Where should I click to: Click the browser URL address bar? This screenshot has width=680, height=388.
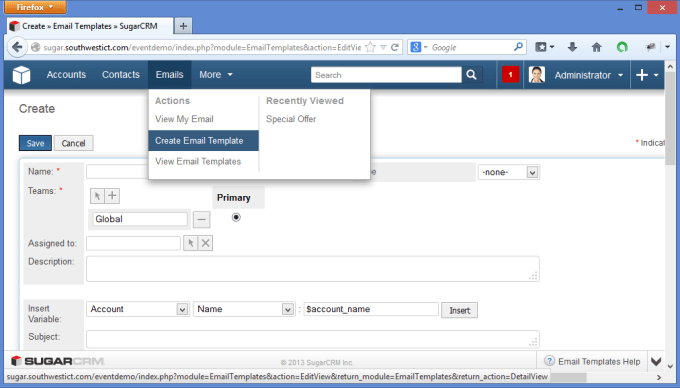tap(202, 47)
